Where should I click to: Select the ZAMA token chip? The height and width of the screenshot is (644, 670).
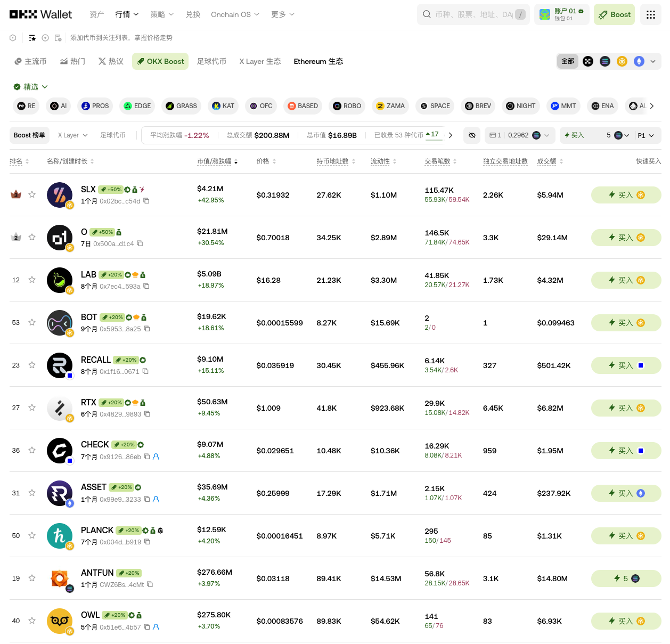point(390,106)
